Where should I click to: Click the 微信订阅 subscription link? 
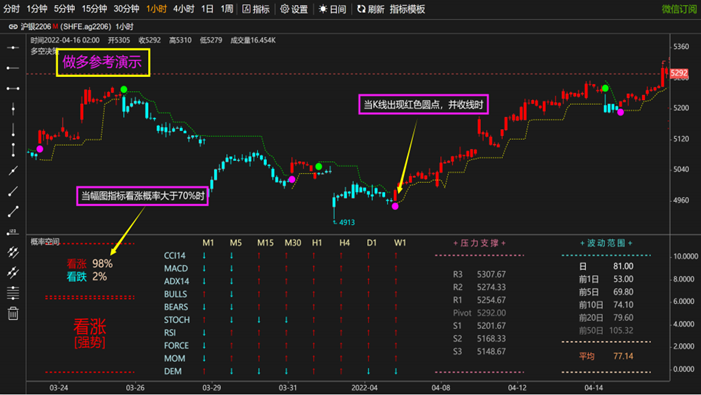pos(679,9)
